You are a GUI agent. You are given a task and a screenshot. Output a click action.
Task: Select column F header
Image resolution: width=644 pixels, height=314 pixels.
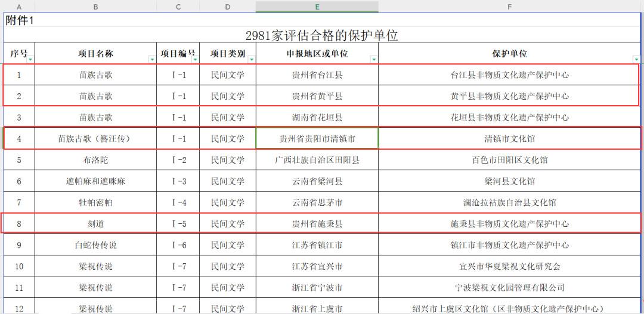coord(509,7)
